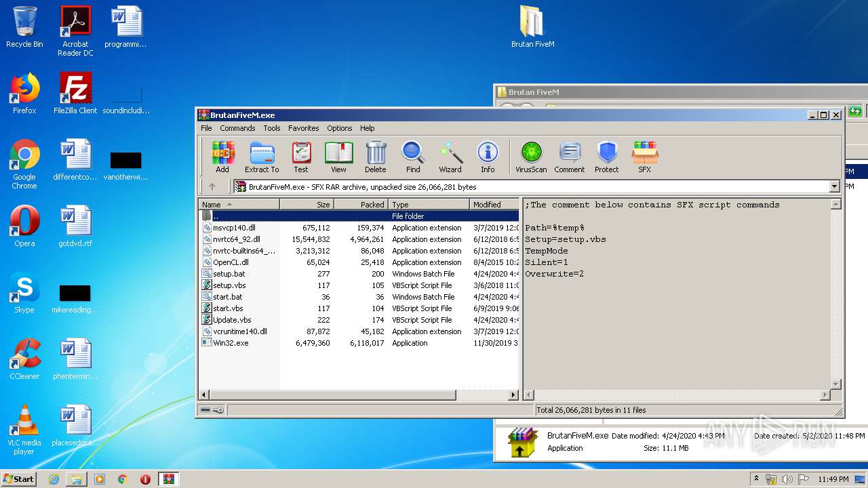
Task: Open Acrobat Reader DC desktop shortcut
Action: tap(75, 31)
